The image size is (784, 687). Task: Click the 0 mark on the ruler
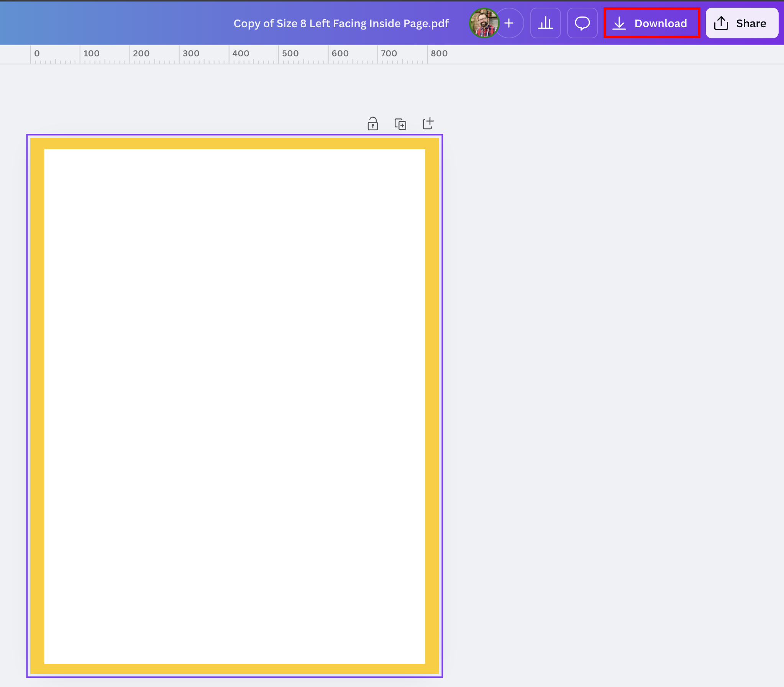tap(37, 54)
